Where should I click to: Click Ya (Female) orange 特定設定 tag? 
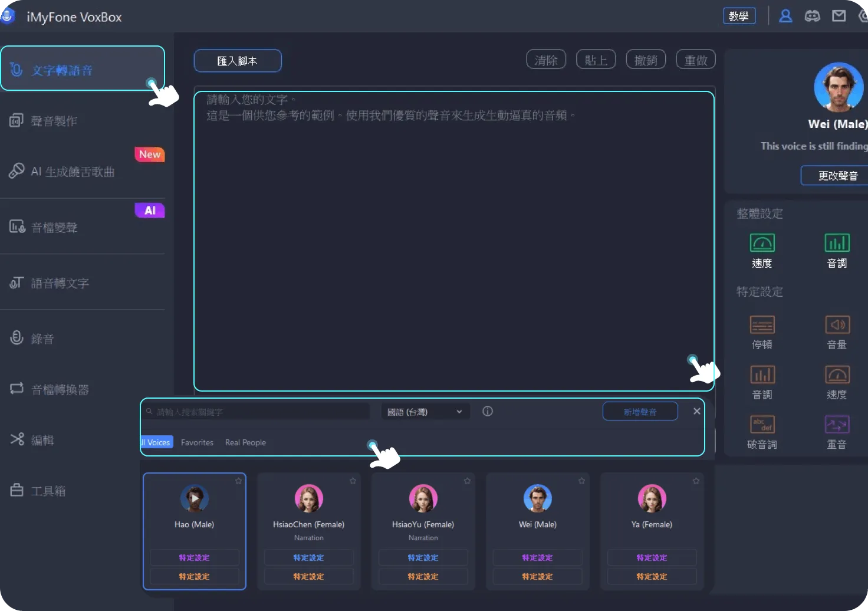(652, 576)
